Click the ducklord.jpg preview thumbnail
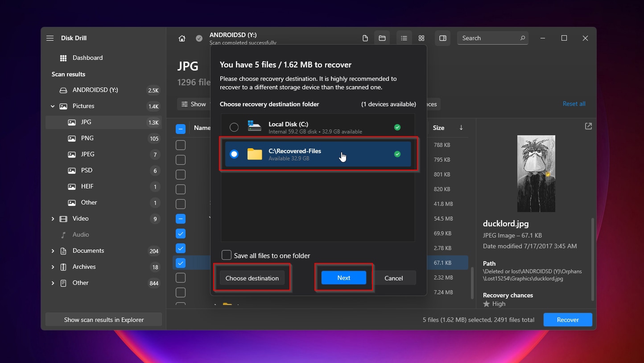 [536, 174]
